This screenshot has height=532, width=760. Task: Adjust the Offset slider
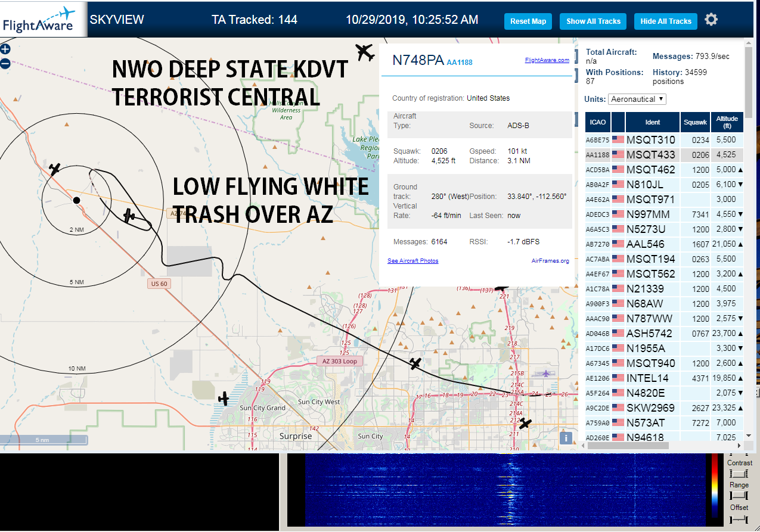coord(739,519)
